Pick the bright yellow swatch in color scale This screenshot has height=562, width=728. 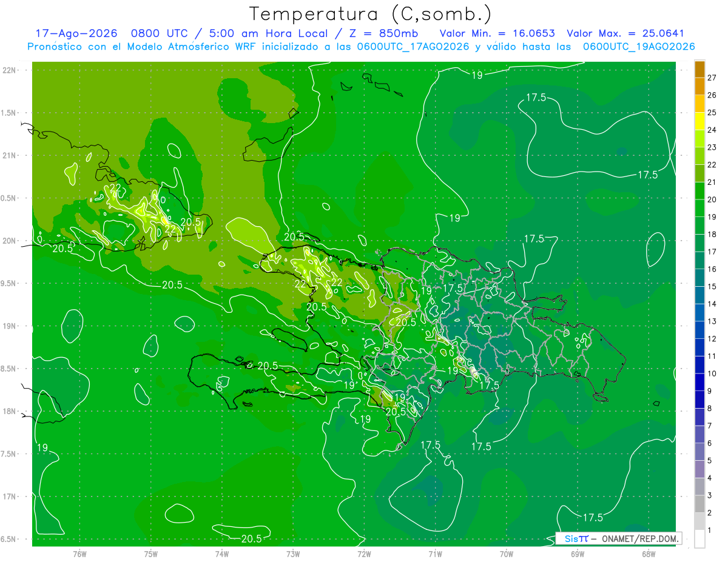pos(699,121)
